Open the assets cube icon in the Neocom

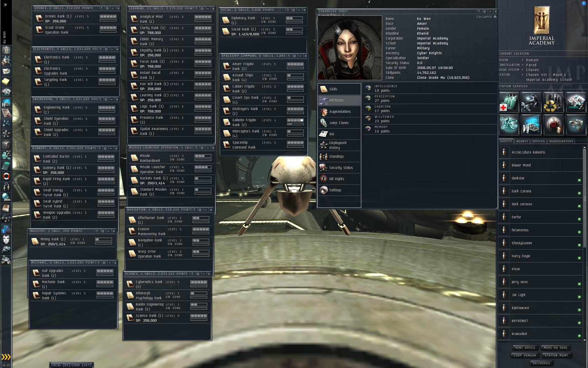coord(6,144)
